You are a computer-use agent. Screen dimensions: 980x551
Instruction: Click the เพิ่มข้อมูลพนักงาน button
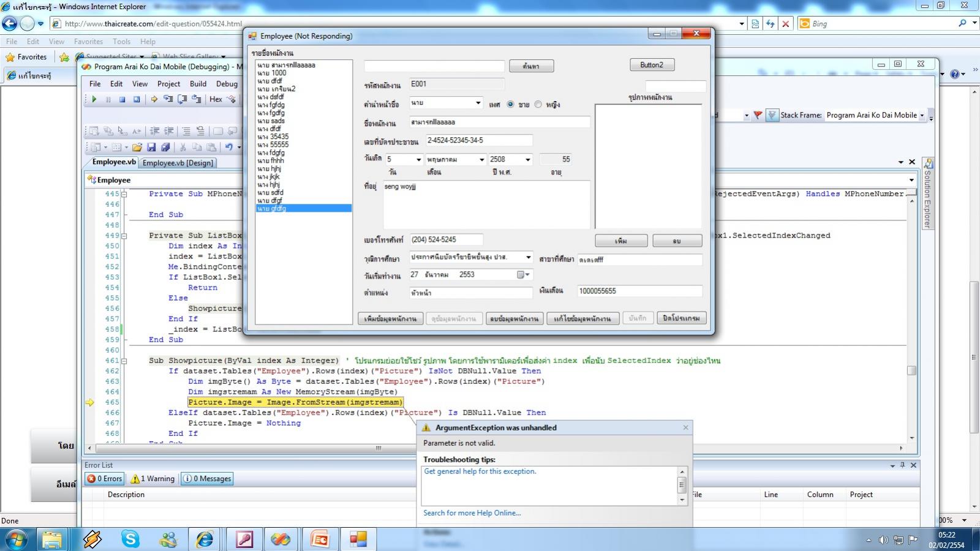coord(390,318)
